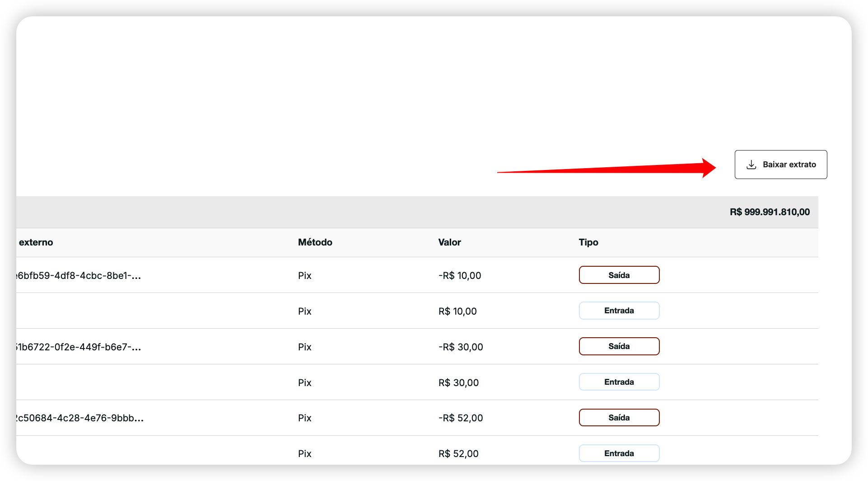Click the Entrada badge for R$ 52,00
Screen dimensions: 868x481
click(x=619, y=453)
